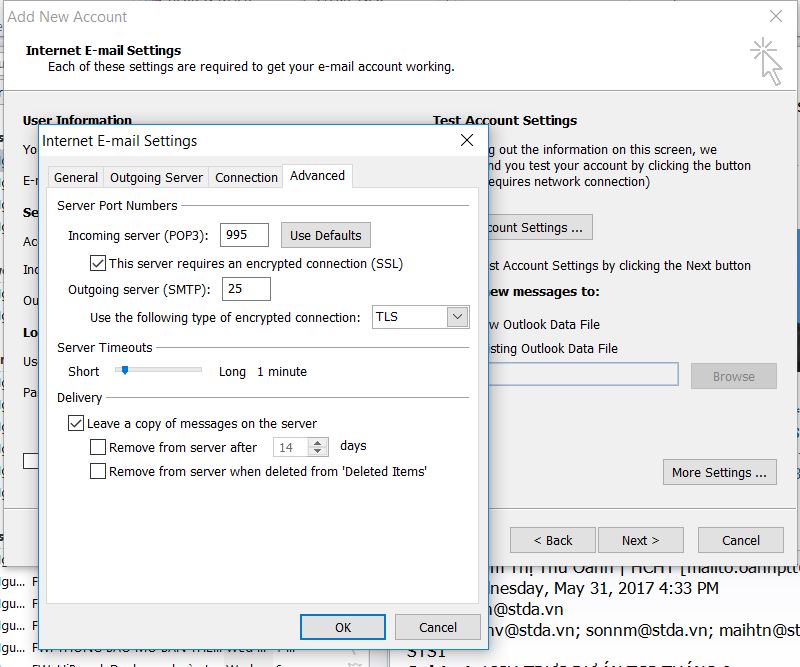The width and height of the screenshot is (800, 667).
Task: Cancel the Internet E-mail Settings dialog
Action: click(x=438, y=627)
